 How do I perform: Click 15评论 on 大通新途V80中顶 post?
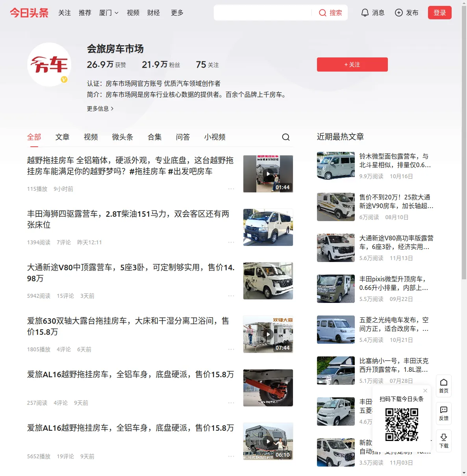[x=65, y=296]
